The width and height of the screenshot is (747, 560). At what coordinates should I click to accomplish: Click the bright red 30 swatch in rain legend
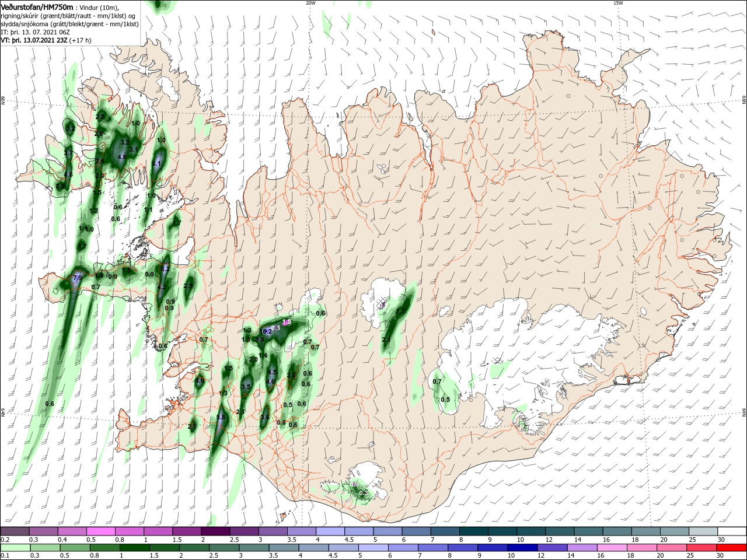click(x=732, y=548)
